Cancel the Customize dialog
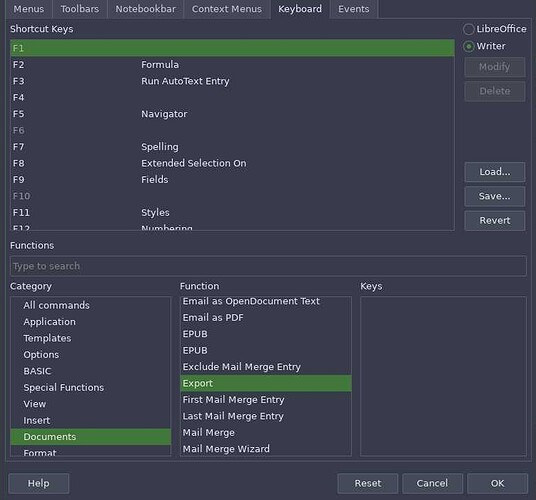This screenshot has height=500, width=536. 432,483
